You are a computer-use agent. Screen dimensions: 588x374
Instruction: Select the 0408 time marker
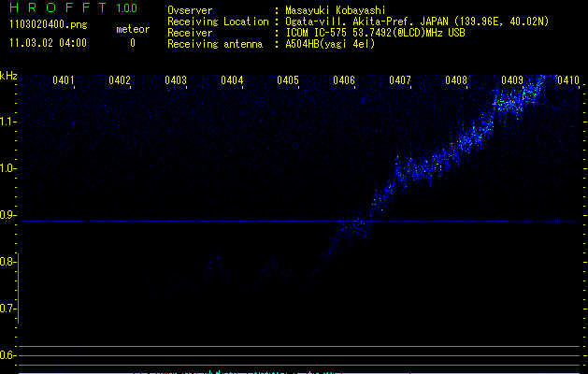456,80
